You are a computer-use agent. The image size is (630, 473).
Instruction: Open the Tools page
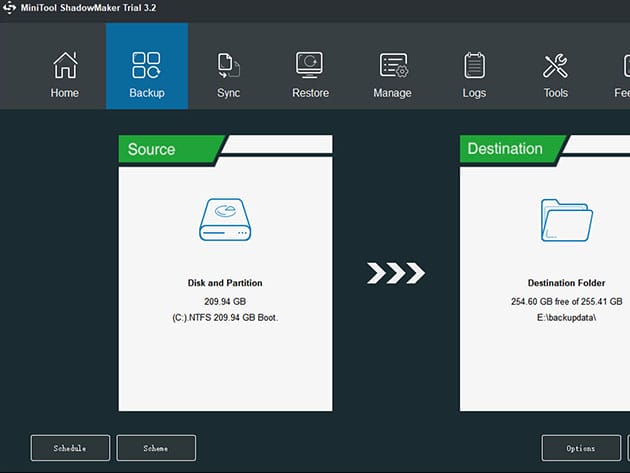(x=555, y=75)
